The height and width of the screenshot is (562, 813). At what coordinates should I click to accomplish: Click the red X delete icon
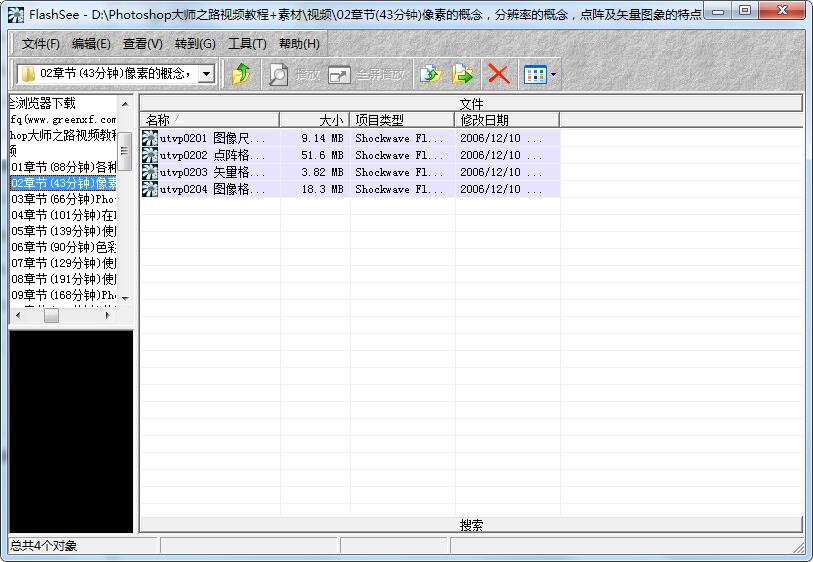click(x=499, y=74)
